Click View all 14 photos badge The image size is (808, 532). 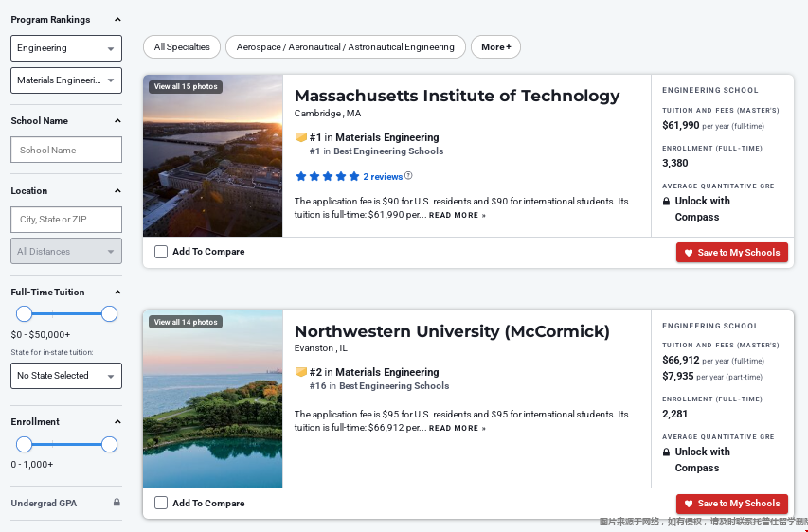point(186,323)
